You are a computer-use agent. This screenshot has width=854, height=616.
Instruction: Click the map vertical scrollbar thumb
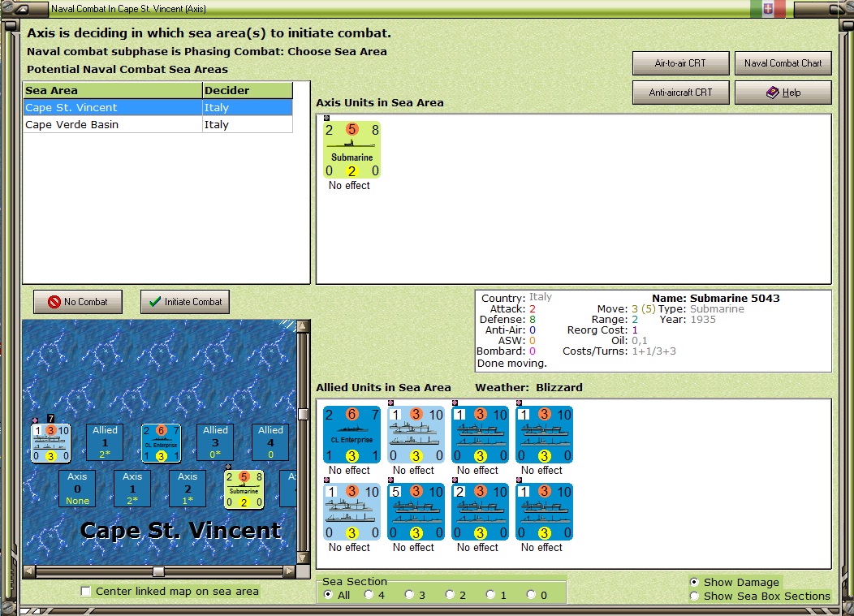pyautogui.click(x=304, y=415)
